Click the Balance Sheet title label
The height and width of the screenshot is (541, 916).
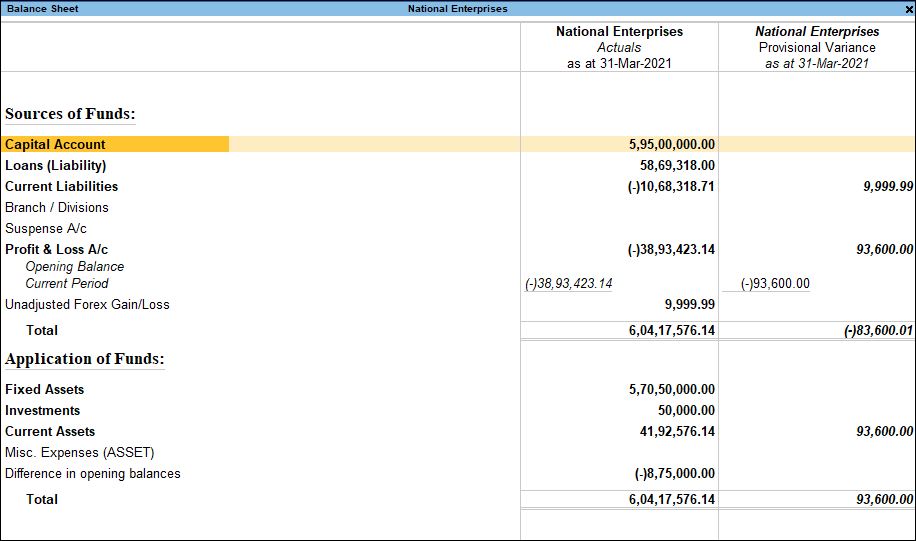click(42, 9)
